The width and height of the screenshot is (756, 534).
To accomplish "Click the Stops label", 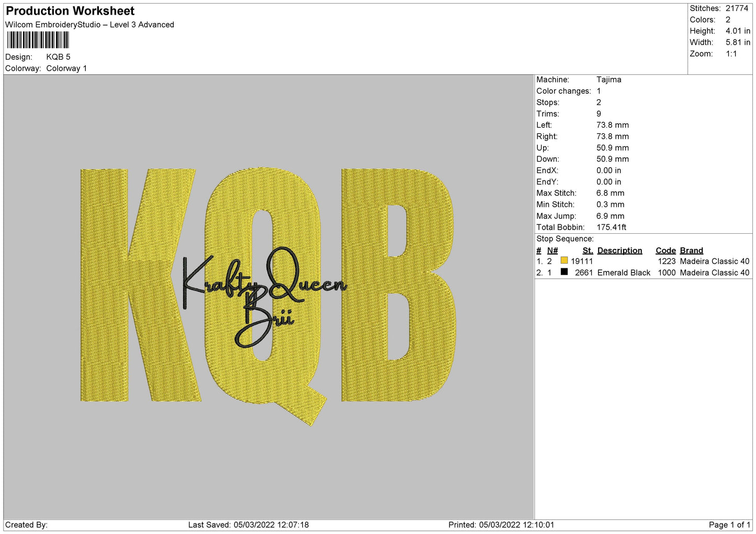I will point(548,103).
